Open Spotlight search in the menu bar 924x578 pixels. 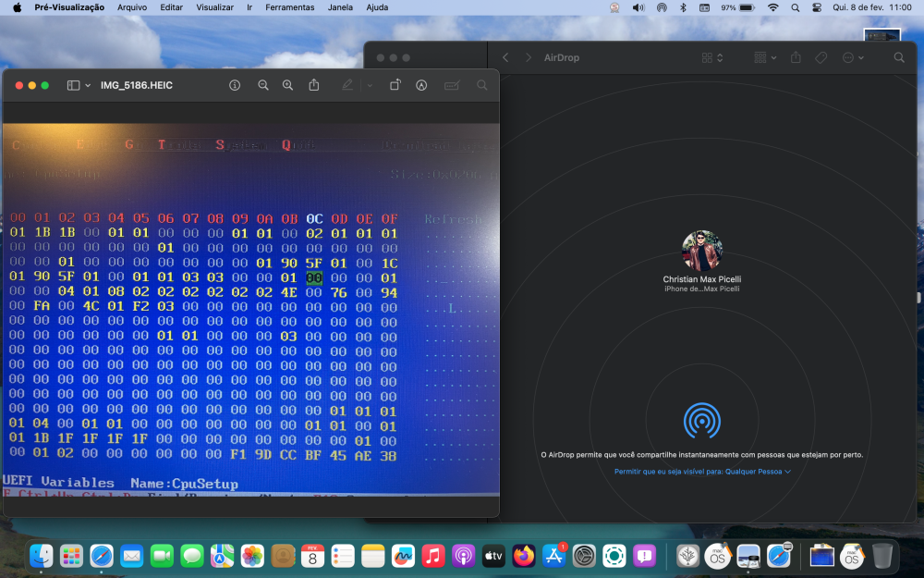pyautogui.click(x=795, y=7)
